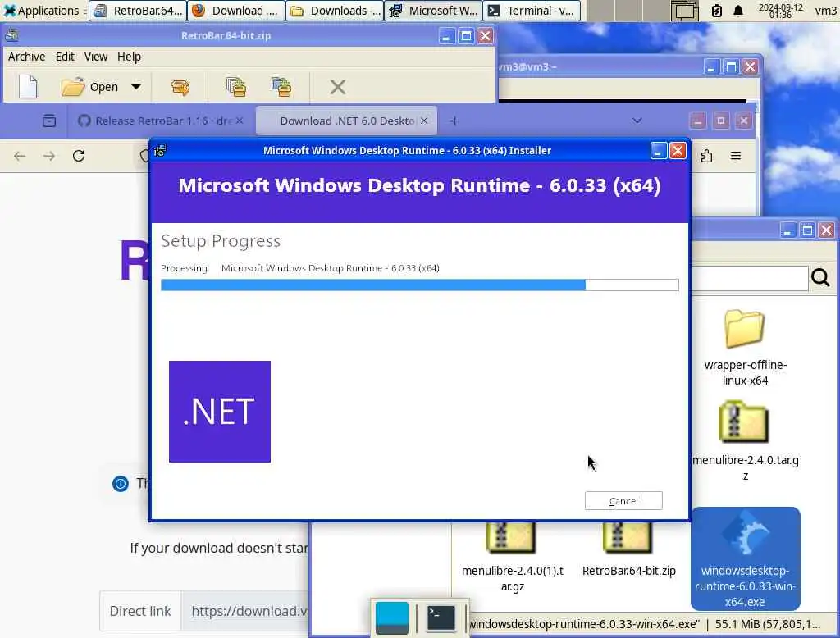
Task: Click the location bar in Downloads file manager
Action: click(x=750, y=279)
